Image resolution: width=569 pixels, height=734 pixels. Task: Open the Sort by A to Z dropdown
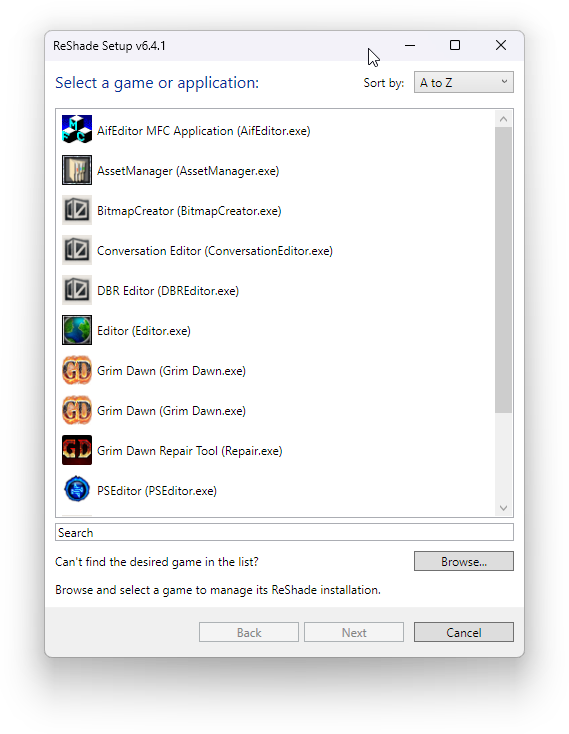(x=463, y=82)
